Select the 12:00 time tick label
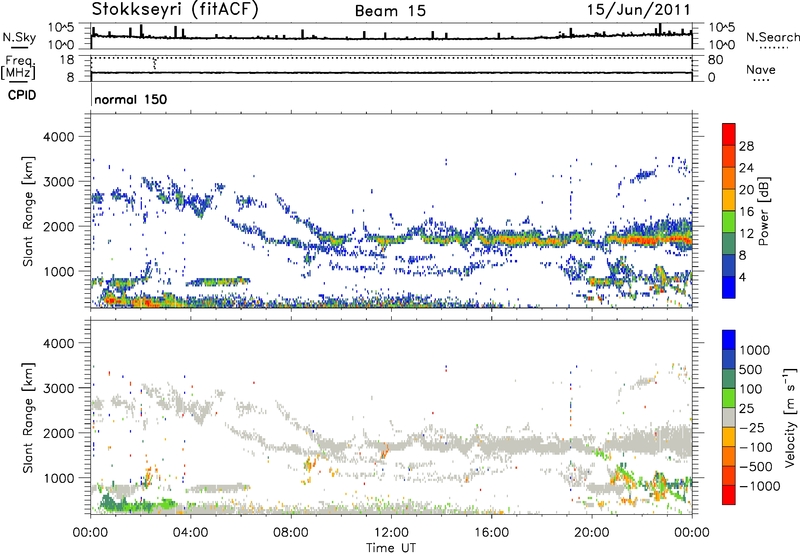Viewport: 800px width, 554px height. coord(391,533)
